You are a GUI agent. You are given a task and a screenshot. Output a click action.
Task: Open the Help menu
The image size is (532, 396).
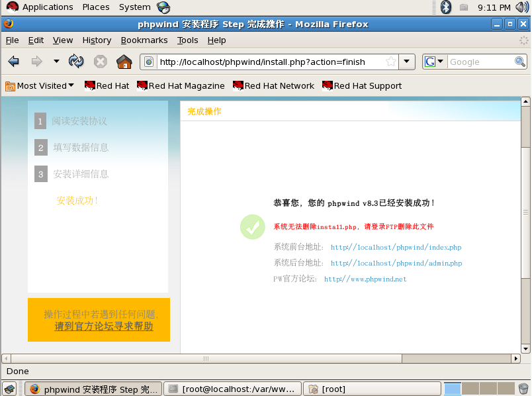217,40
